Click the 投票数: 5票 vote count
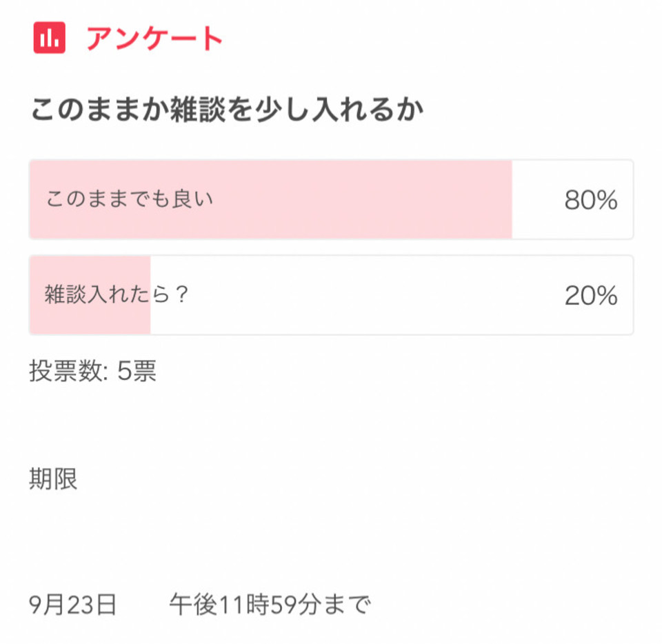 (x=93, y=371)
